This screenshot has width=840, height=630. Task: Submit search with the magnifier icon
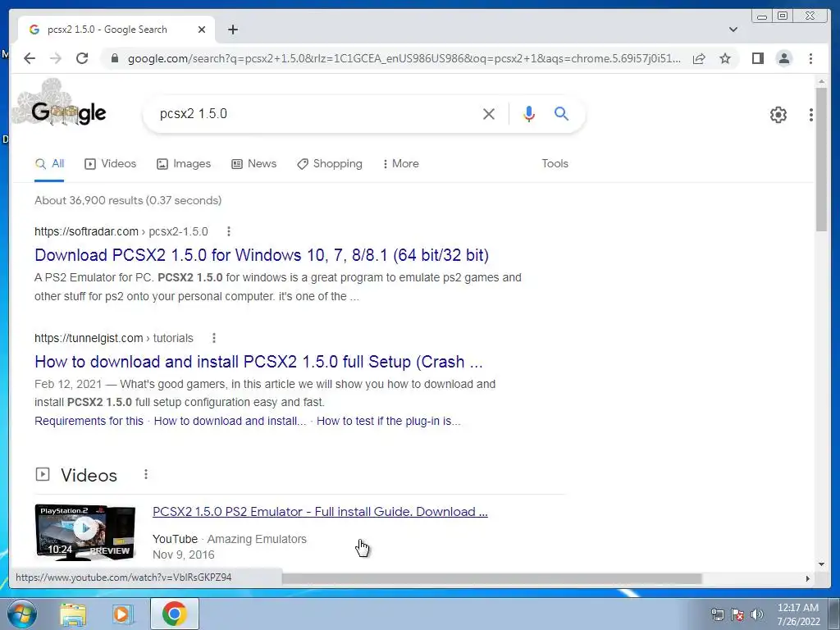561,113
